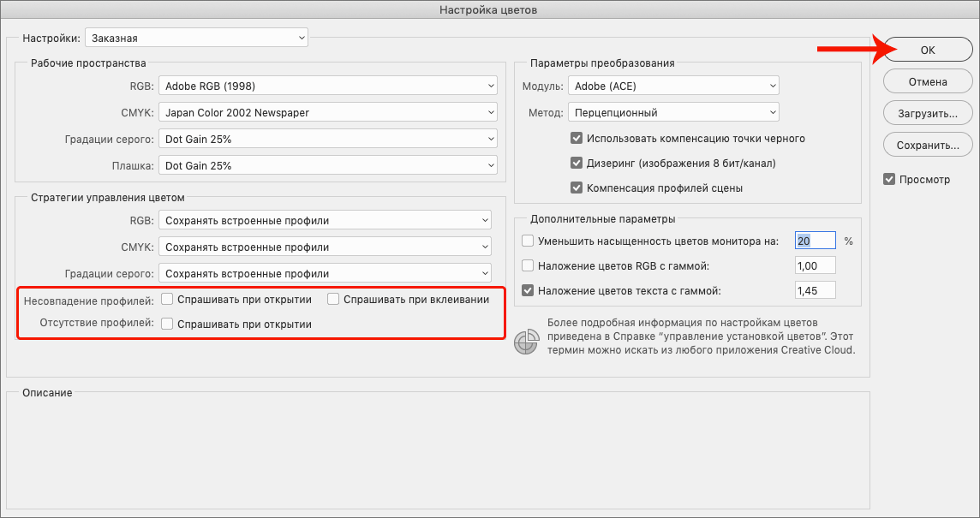
Task: Open the Настройки preset dropdown
Action: [196, 38]
